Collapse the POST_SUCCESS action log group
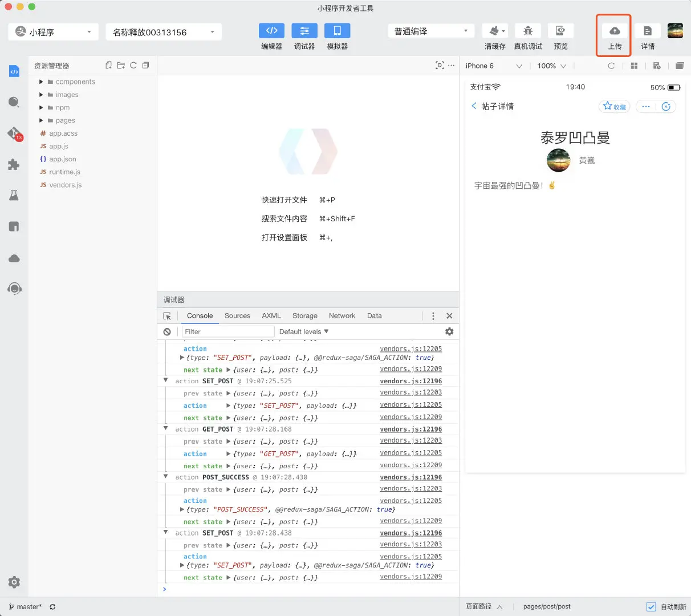Viewport: 691px width, 616px height. coord(166,477)
